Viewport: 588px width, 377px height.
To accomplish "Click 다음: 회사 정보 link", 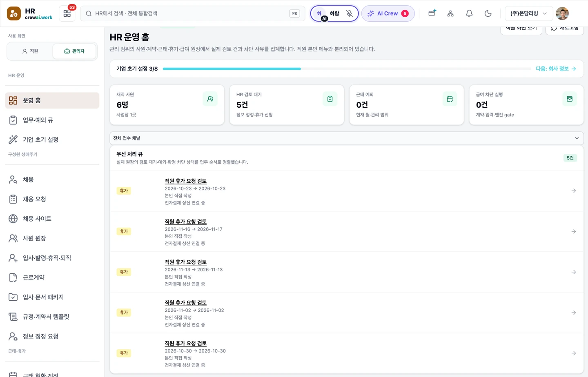I will click(x=556, y=69).
